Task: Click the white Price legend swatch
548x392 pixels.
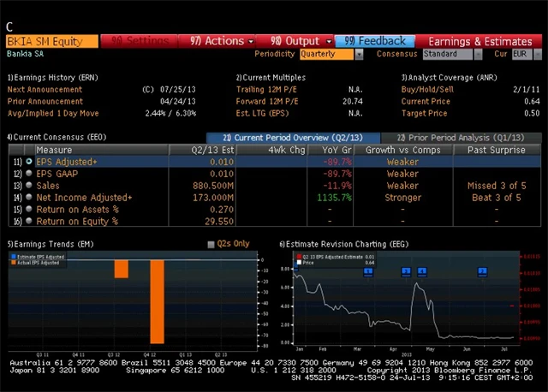Action: pos(299,263)
